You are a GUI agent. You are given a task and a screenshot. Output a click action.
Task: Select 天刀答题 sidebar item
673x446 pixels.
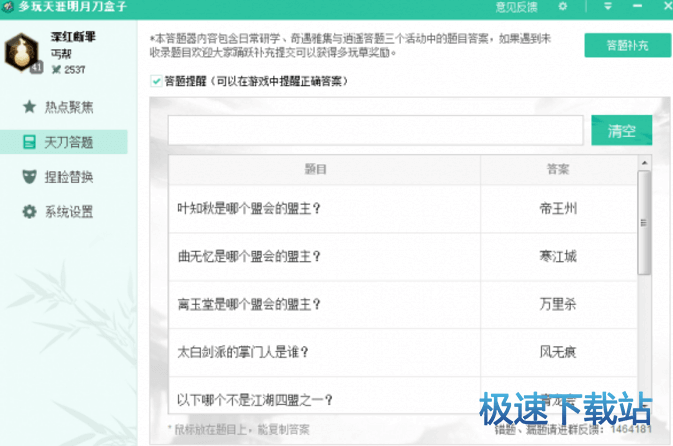tap(64, 142)
